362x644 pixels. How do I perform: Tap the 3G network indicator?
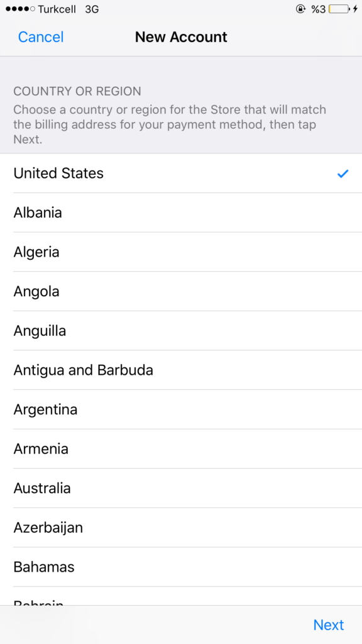92,9
